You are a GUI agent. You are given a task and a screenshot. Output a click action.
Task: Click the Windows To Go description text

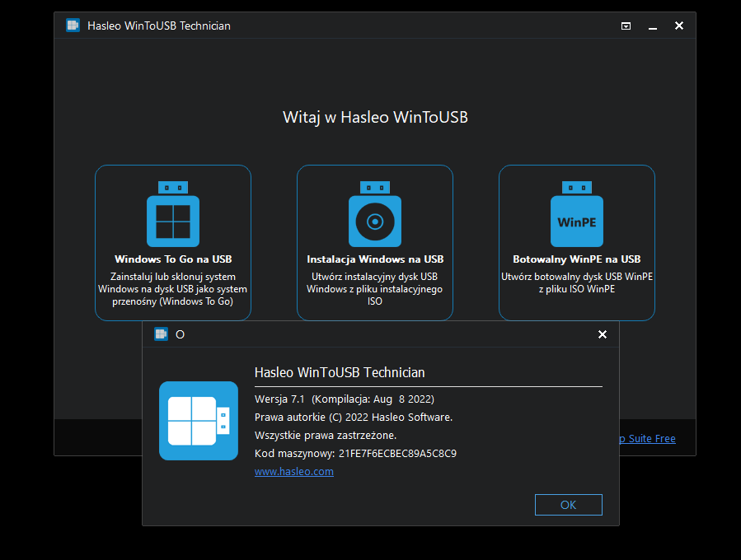(x=172, y=289)
